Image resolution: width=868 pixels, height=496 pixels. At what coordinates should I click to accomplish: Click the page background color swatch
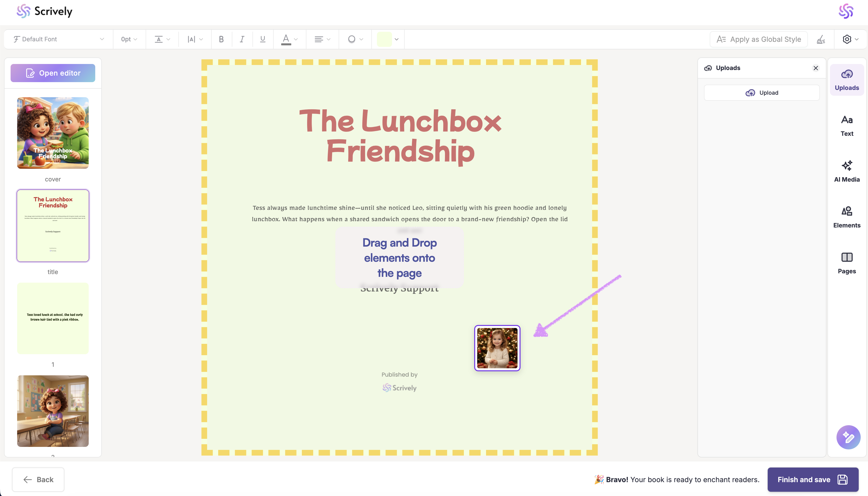[384, 39]
